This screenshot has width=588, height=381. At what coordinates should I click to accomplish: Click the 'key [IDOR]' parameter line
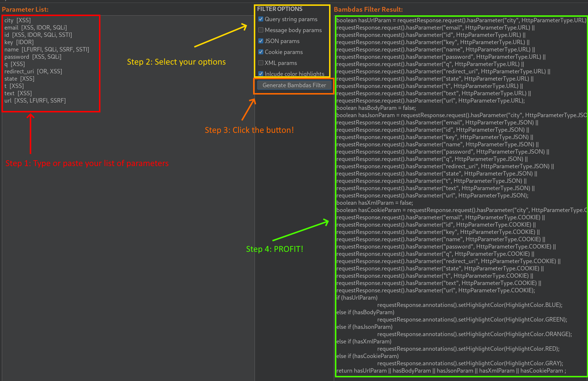pyautogui.click(x=19, y=42)
